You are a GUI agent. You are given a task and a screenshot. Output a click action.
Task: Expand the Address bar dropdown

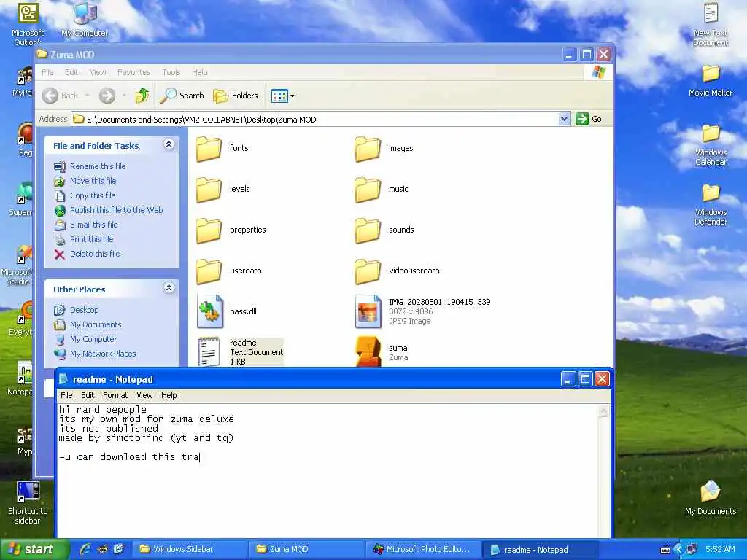click(564, 119)
